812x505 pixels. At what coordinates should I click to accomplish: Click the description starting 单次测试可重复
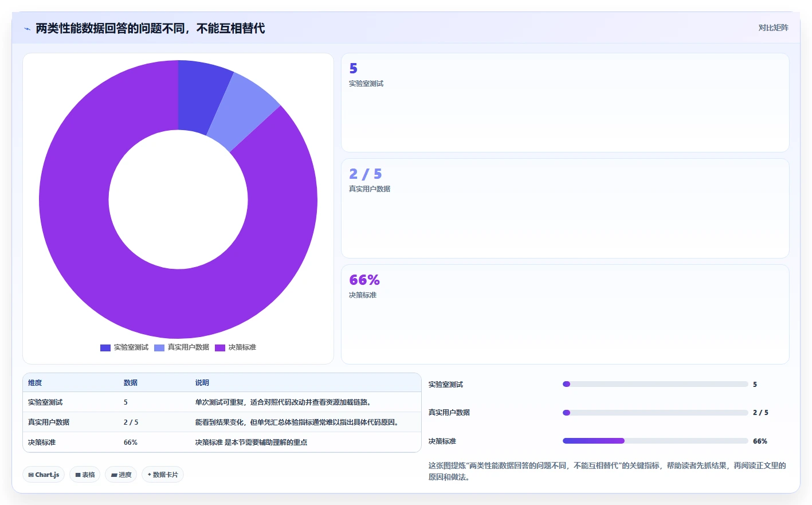(284, 402)
